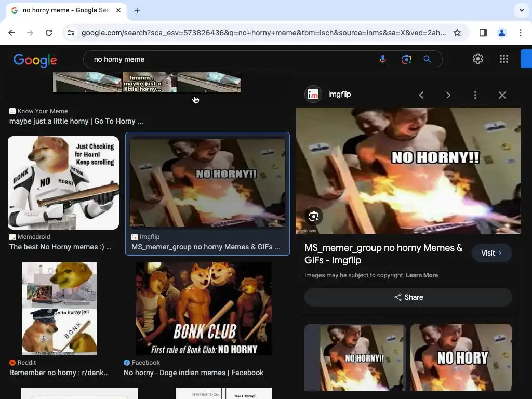
Task: Click the 'Memedroid' source label
Action: [34, 237]
